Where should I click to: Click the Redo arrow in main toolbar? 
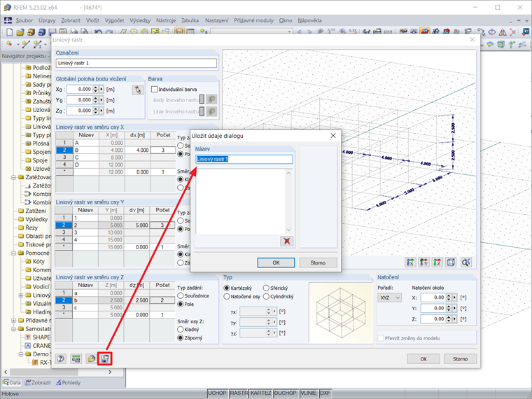109,32
